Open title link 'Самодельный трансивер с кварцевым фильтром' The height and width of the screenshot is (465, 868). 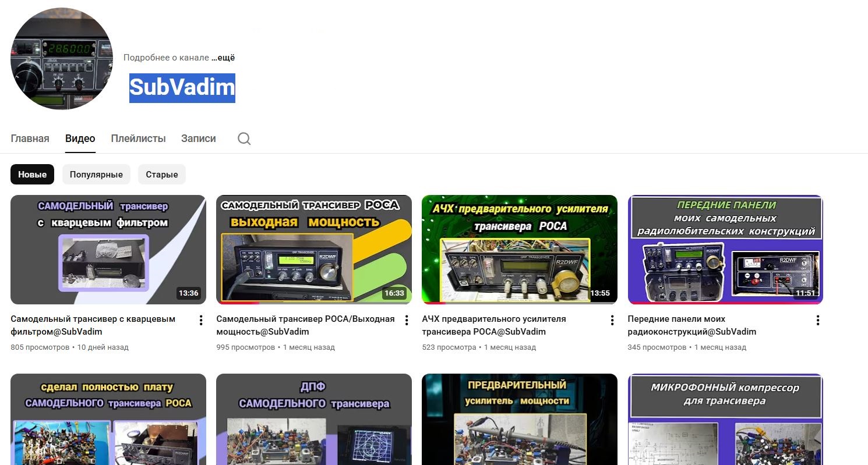tap(93, 325)
